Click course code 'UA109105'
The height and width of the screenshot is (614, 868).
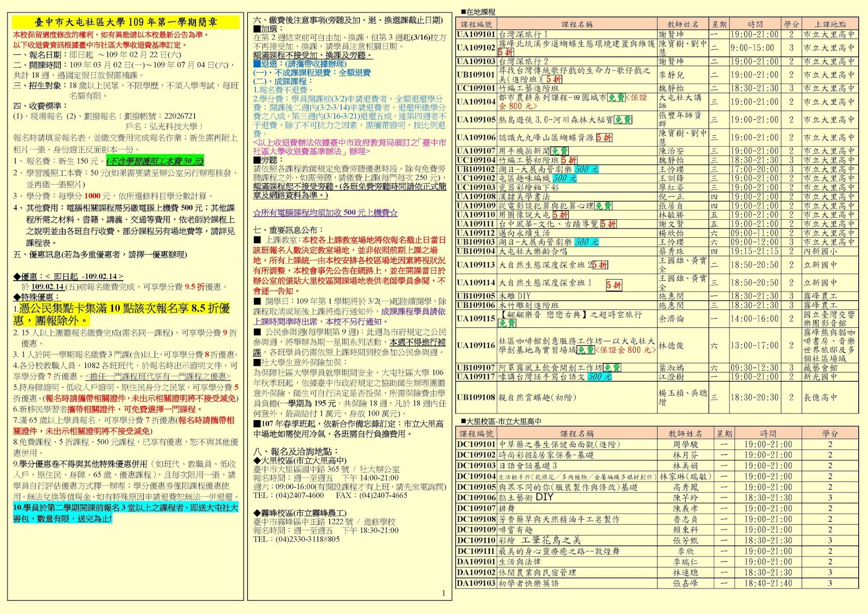[476, 119]
